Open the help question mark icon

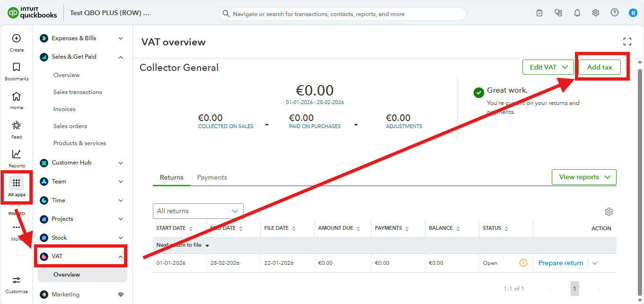pos(615,13)
